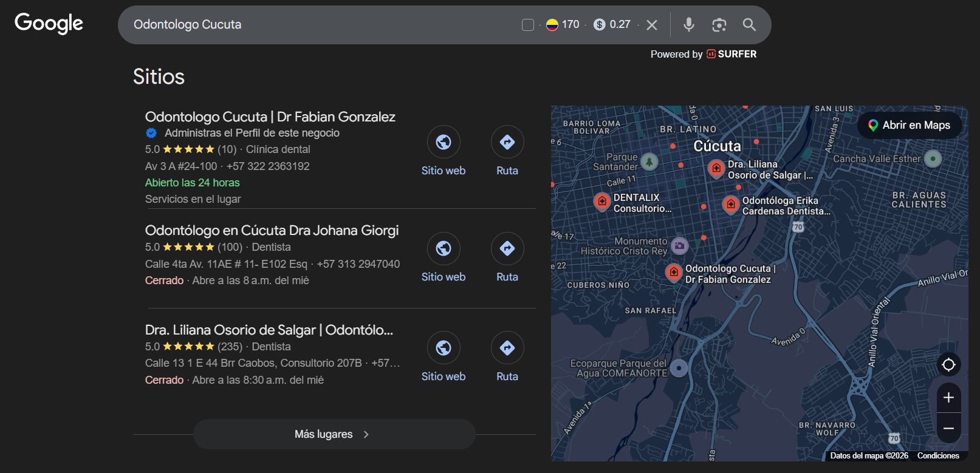Open the Google logo homepage

49,24
